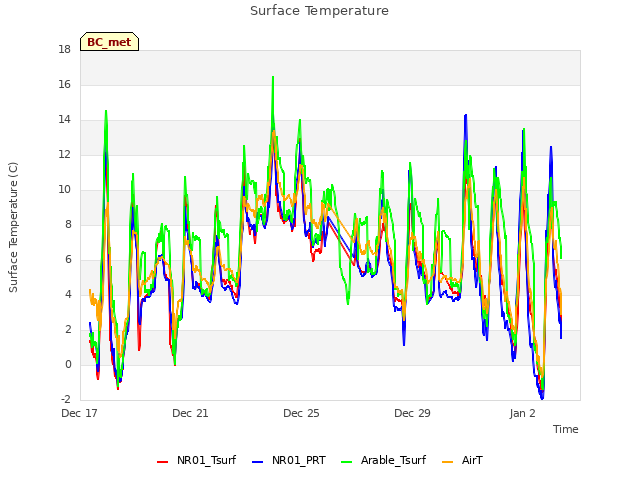Click the 18 y-axis tick label

tap(64, 49)
